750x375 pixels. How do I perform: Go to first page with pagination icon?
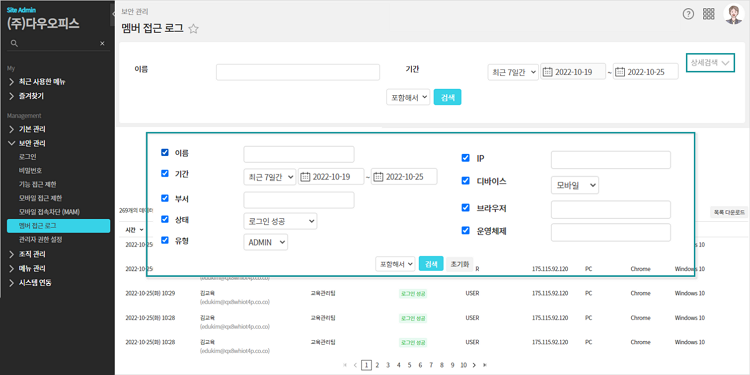tap(344, 365)
